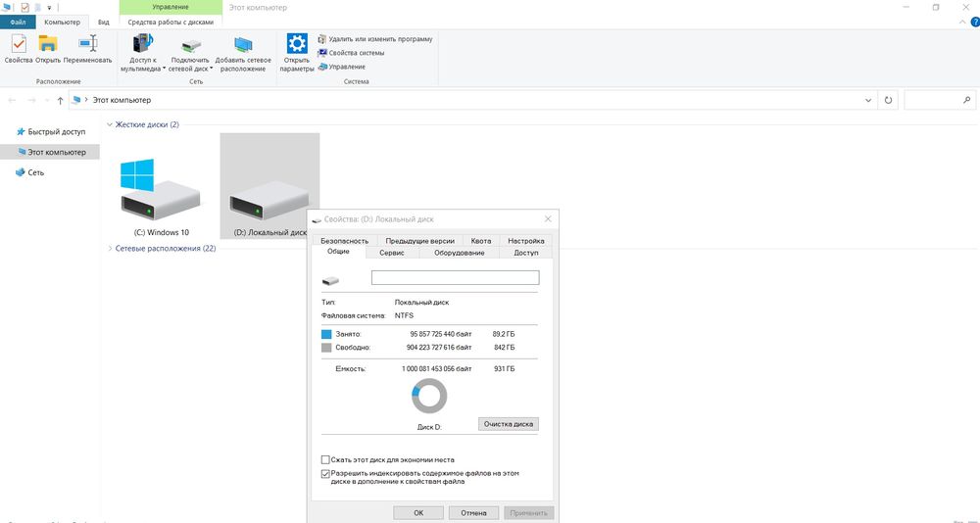Open the Безопасность tab in properties

click(344, 241)
